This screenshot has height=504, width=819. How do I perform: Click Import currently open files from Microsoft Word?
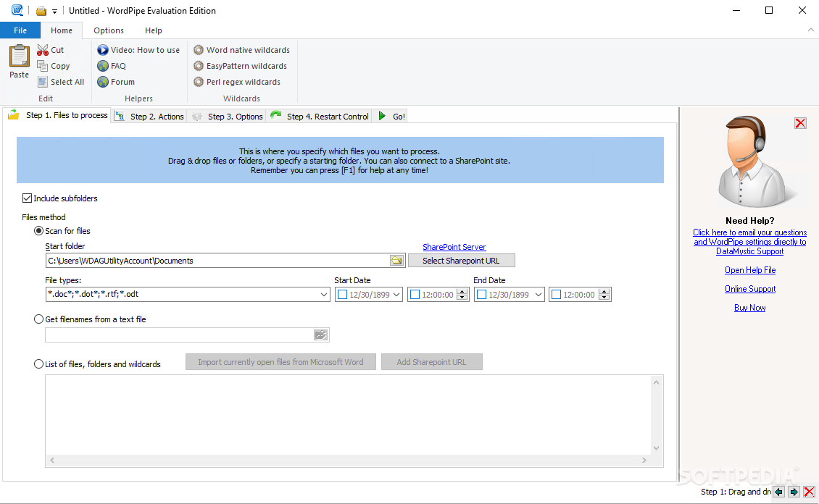[280, 362]
